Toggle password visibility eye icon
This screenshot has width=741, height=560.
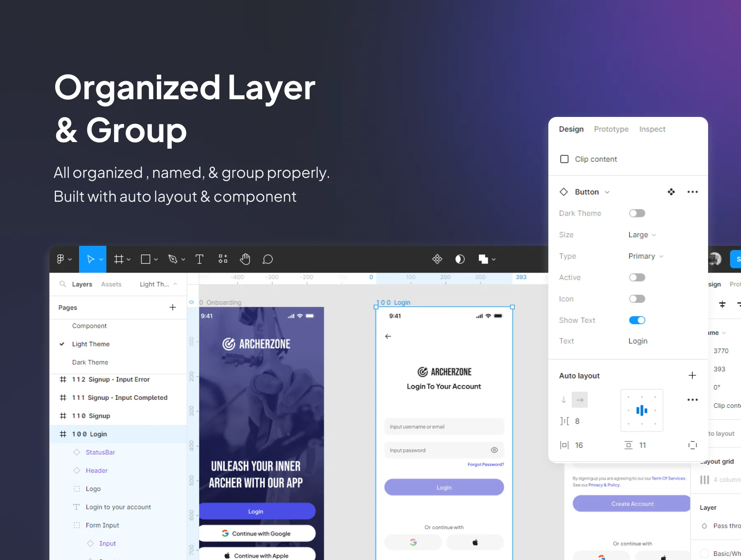pyautogui.click(x=494, y=450)
